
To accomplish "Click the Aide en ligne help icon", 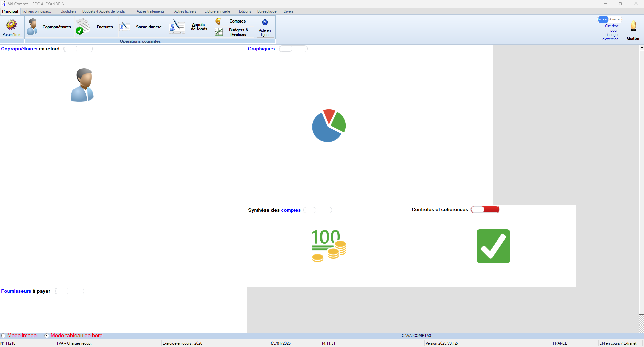I will [x=265, y=22].
